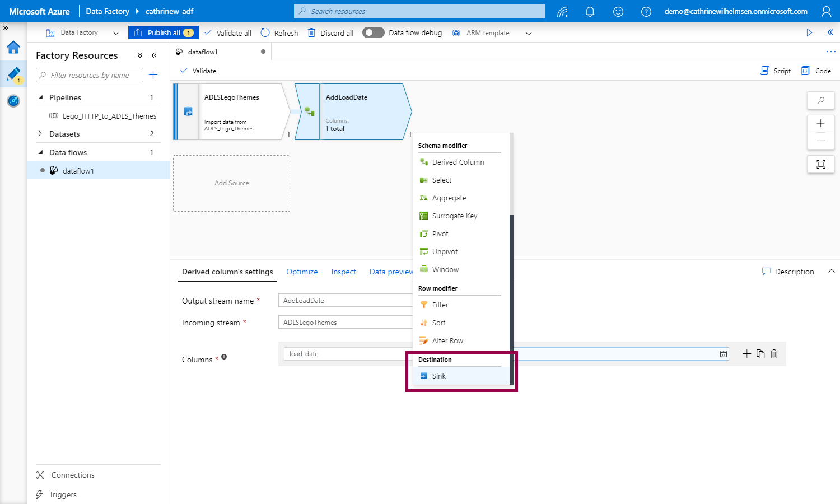Click the fit-to-screen canvas icon
840x504 pixels.
(x=820, y=164)
